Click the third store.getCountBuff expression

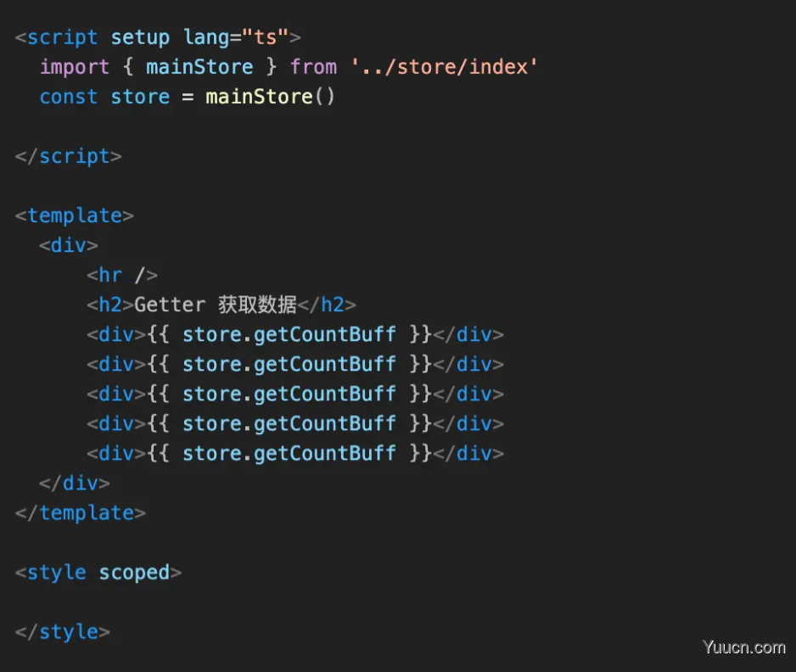click(289, 394)
